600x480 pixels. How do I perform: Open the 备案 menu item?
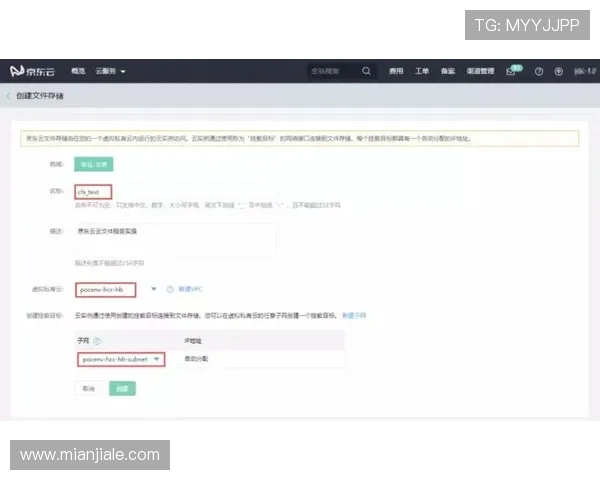[x=447, y=71]
